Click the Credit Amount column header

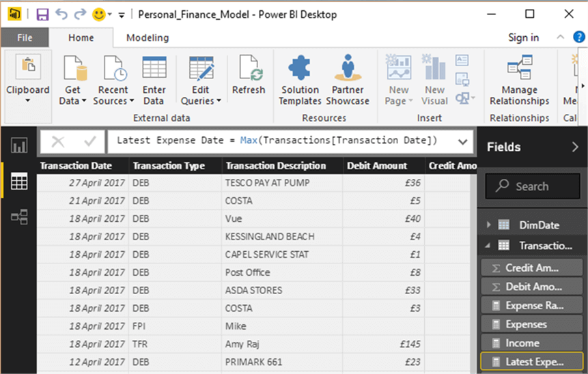[x=451, y=166]
